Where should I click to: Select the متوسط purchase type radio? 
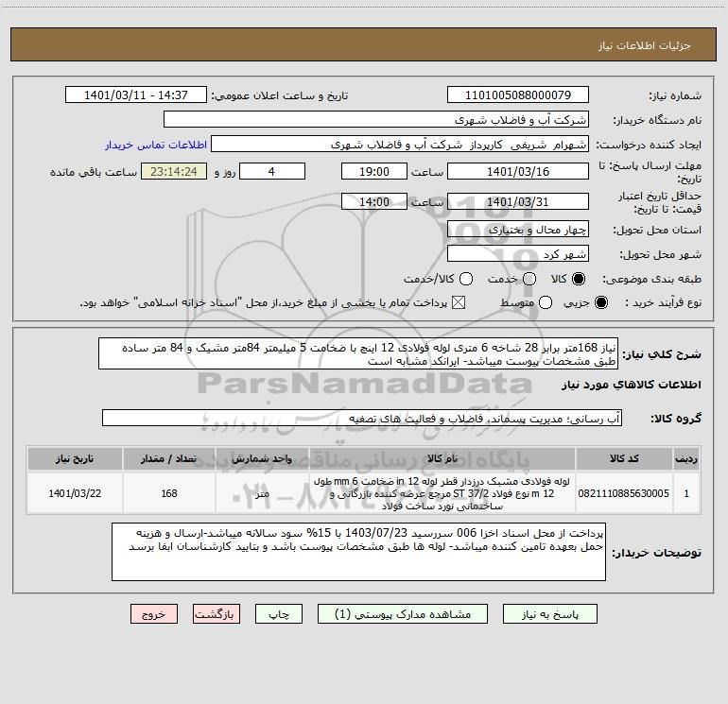click(546, 302)
